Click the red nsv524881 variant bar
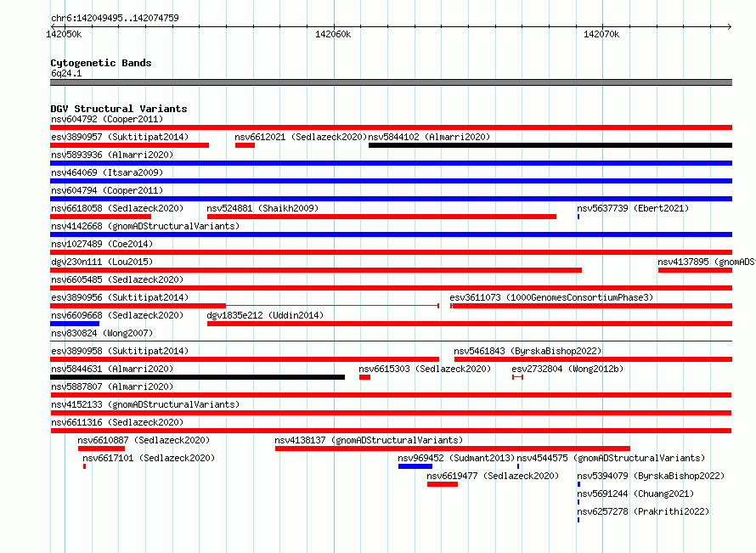 tap(381, 217)
